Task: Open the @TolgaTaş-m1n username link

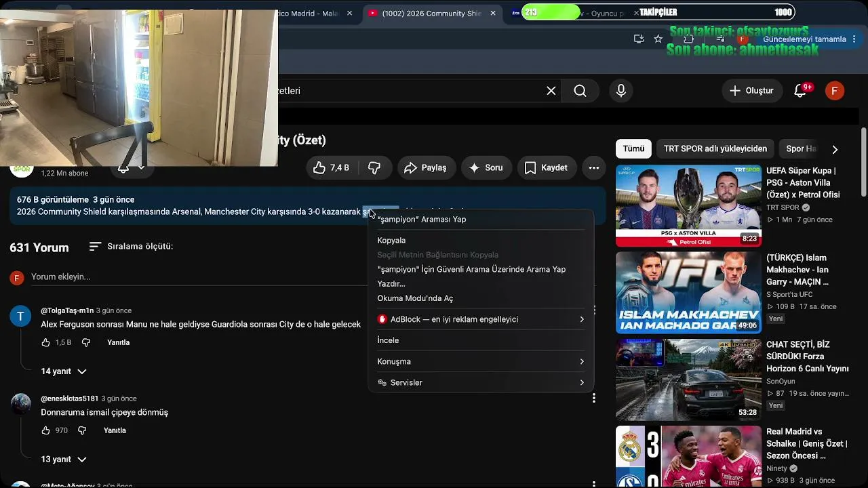Action: [x=67, y=310]
